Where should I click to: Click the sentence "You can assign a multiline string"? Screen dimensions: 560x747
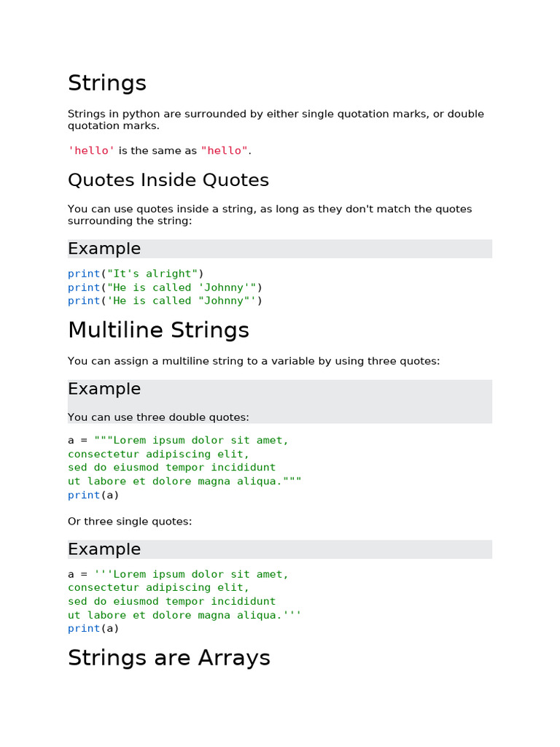click(x=254, y=361)
